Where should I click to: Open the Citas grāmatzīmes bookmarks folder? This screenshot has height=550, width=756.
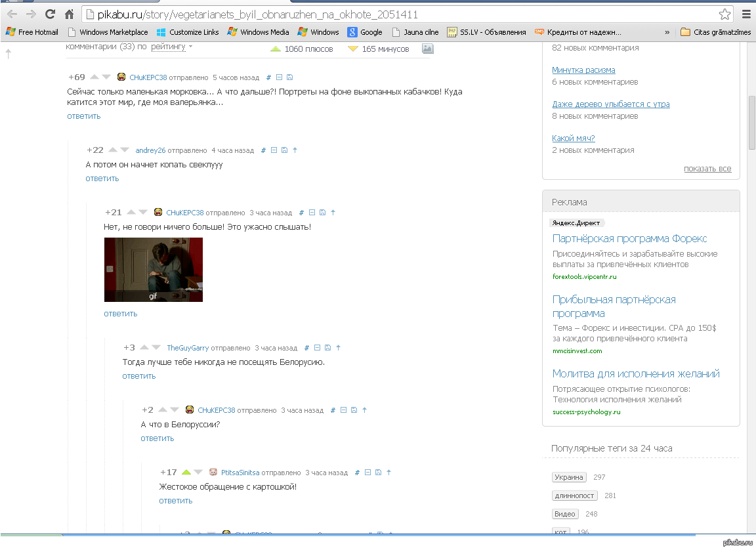715,32
